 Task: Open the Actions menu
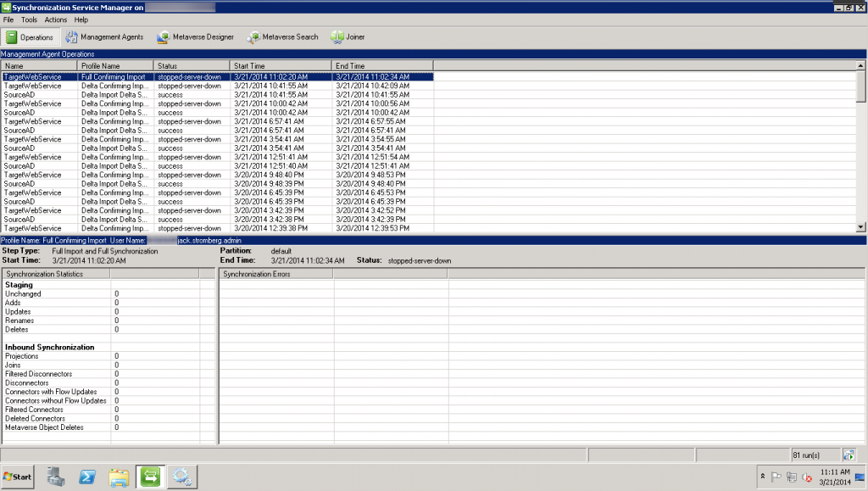coord(55,19)
